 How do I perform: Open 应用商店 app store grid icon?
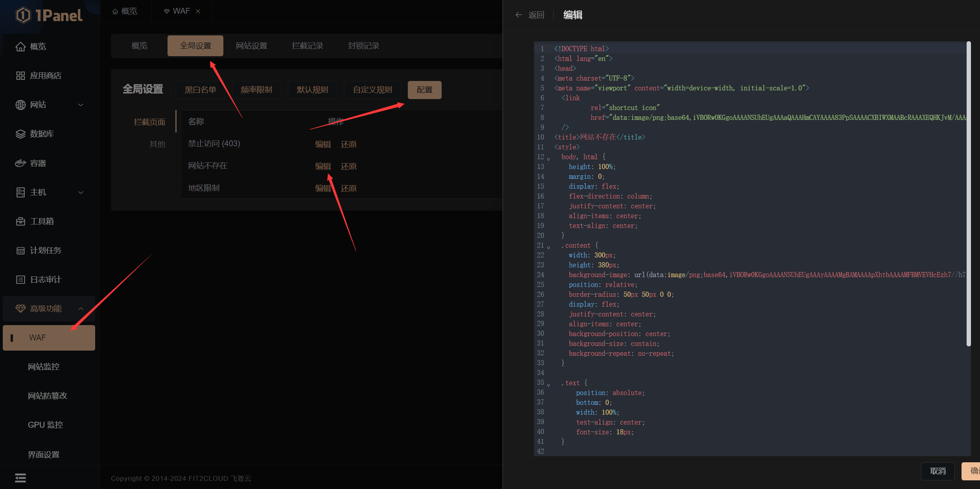tap(20, 75)
